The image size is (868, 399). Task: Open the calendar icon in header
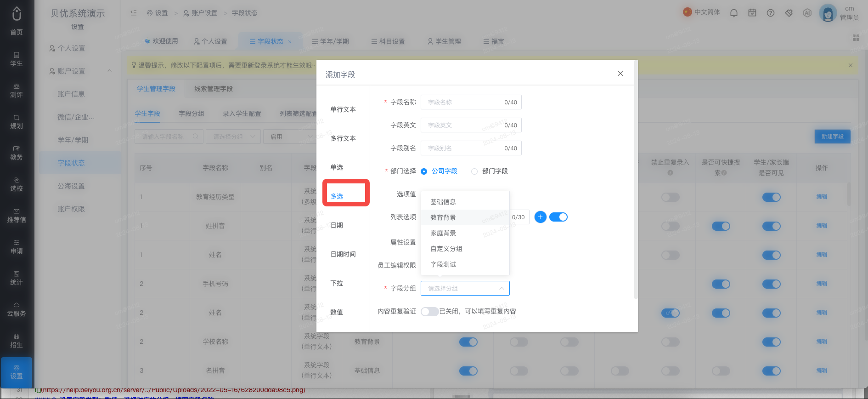click(x=752, y=13)
